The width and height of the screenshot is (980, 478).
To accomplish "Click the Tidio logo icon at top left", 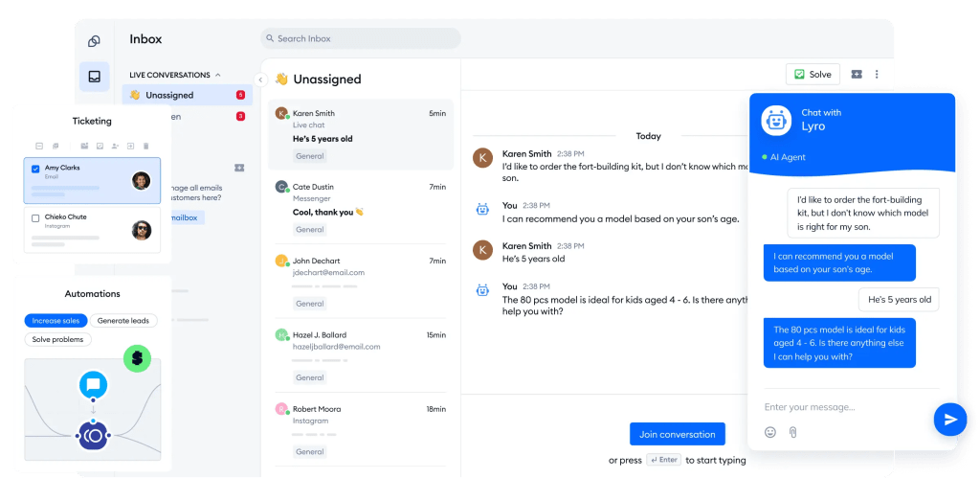I will (x=94, y=41).
